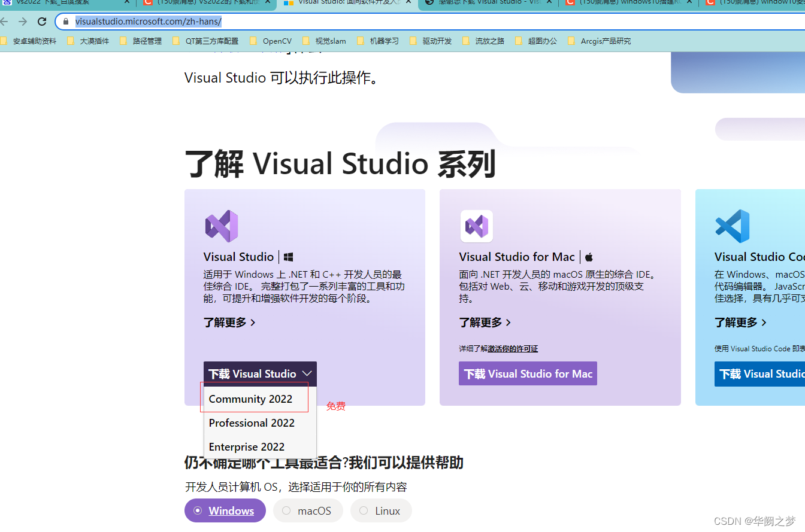The width and height of the screenshot is (805, 532).
Task: Open the 机器学习 bookmark folder
Action: point(378,41)
